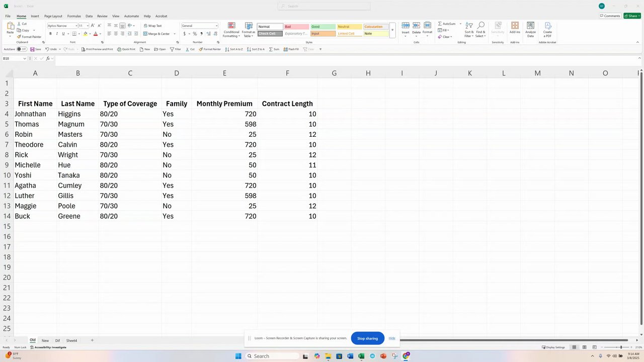Align text to the left

point(109,34)
